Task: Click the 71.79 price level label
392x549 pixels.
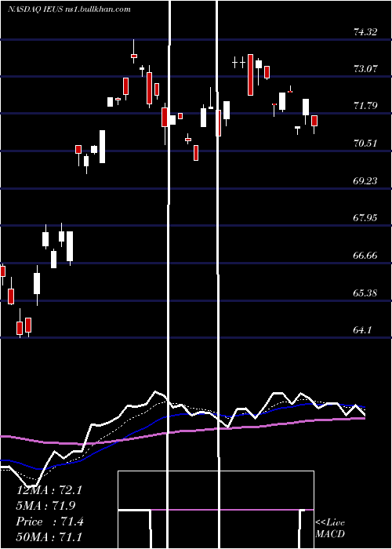Action: pos(365,105)
